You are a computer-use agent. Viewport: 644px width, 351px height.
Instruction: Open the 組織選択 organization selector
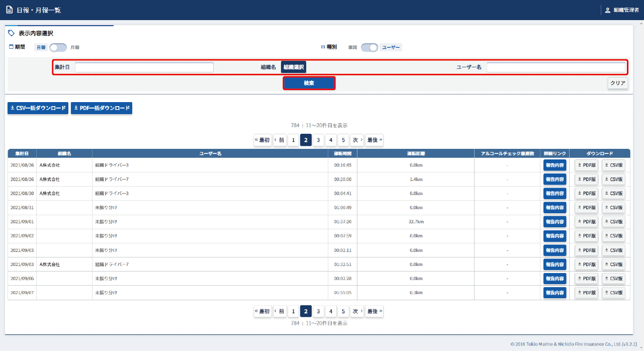(x=293, y=67)
